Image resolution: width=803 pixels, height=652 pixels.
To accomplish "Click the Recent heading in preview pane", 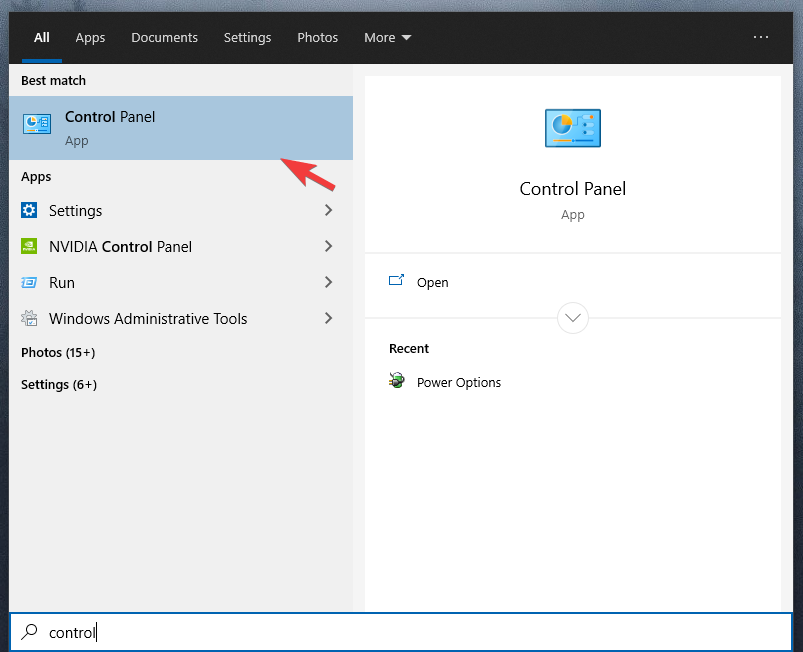I will [x=409, y=348].
